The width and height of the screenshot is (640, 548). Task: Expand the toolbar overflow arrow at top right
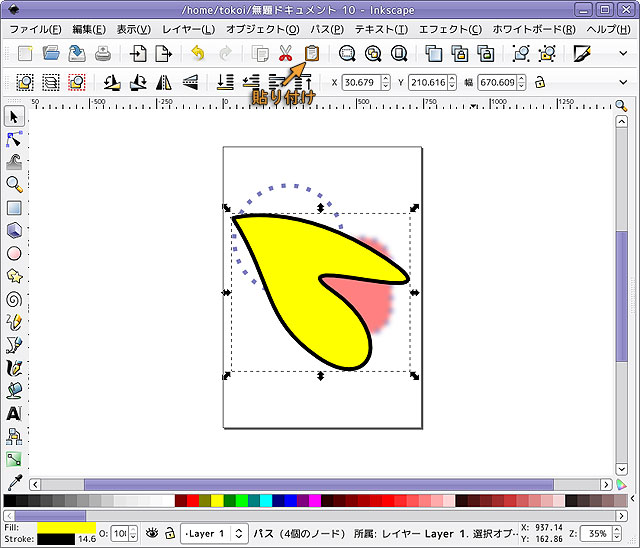click(x=625, y=53)
